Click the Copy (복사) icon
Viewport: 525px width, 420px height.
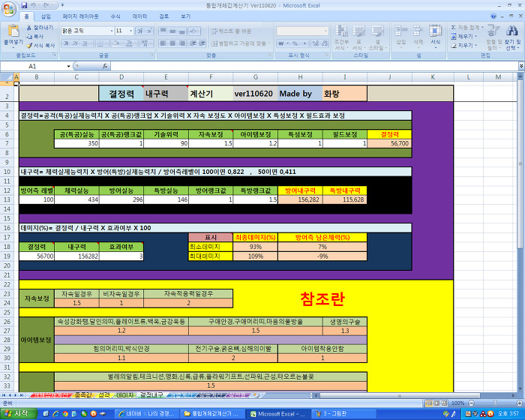coord(29,36)
